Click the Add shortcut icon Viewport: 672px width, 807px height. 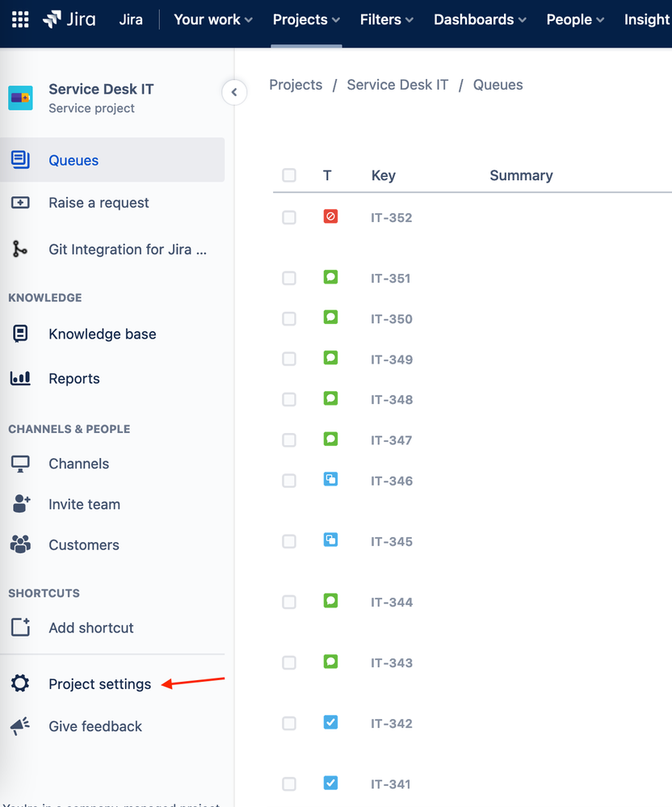click(x=20, y=628)
